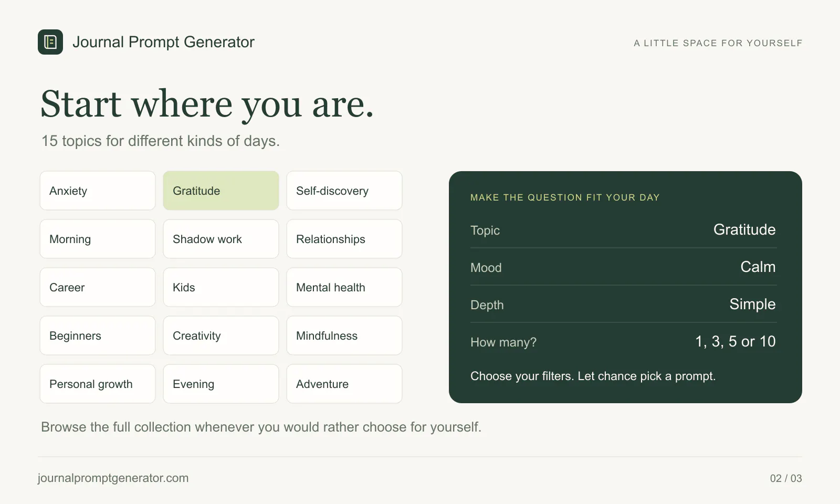Image resolution: width=840 pixels, height=504 pixels.
Task: Click the Make the question fit your day heading
Action: [565, 197]
